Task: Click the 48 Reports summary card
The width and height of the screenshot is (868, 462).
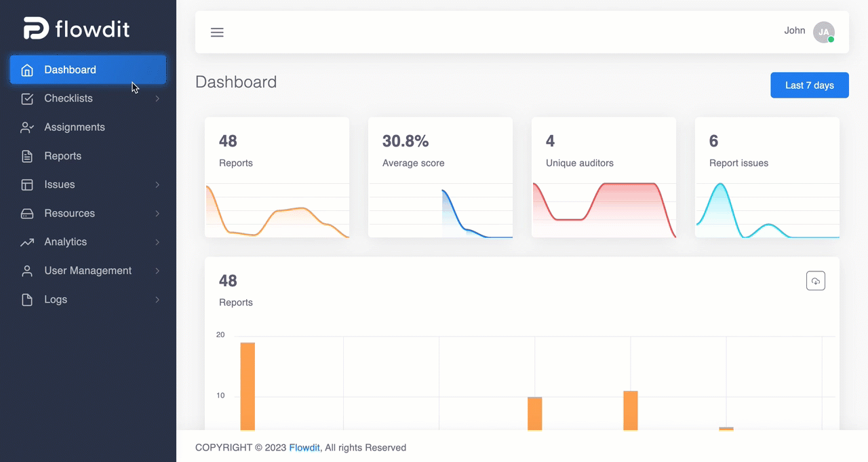Action: click(277, 177)
